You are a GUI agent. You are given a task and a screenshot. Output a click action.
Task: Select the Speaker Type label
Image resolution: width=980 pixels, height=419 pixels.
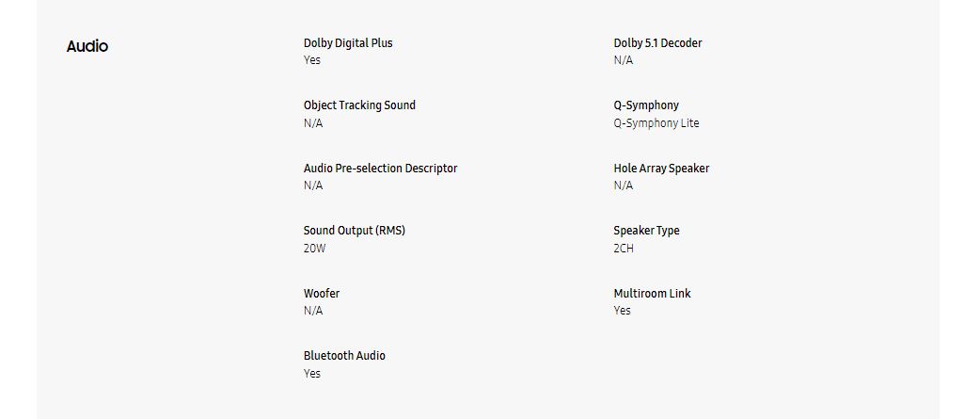646,231
